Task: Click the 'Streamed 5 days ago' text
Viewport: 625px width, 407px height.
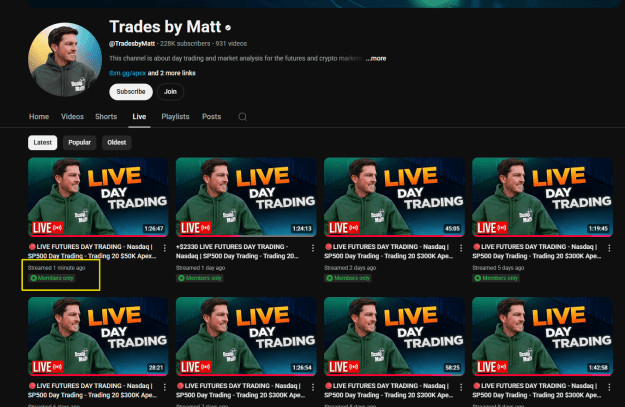Action: click(498, 268)
